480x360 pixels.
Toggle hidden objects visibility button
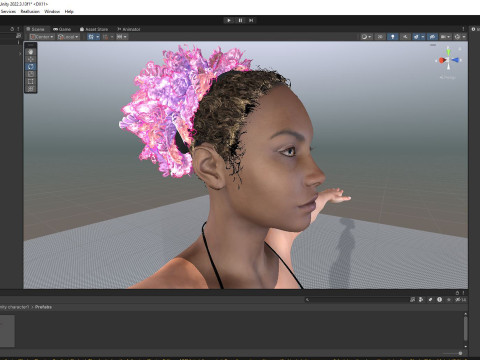coord(433,37)
